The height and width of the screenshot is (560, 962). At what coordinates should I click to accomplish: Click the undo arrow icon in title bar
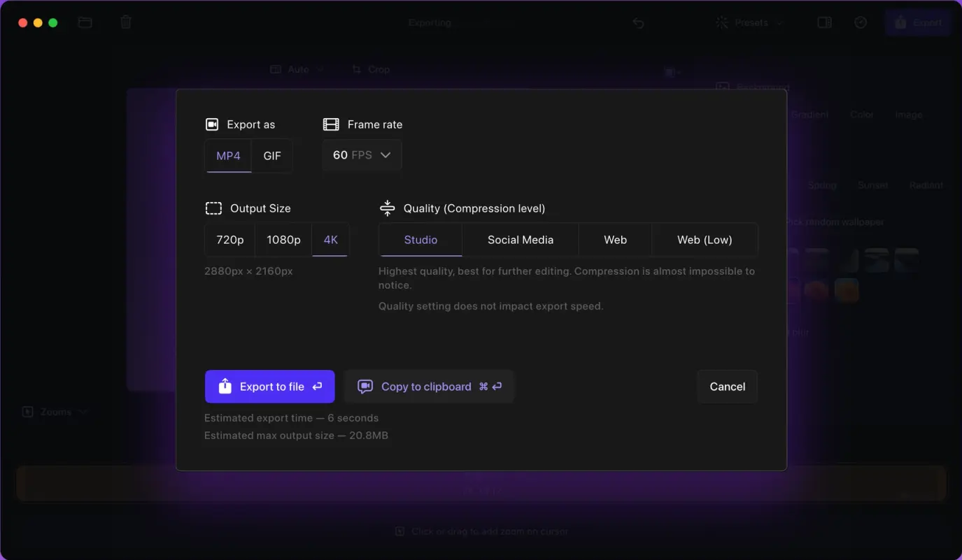638,23
